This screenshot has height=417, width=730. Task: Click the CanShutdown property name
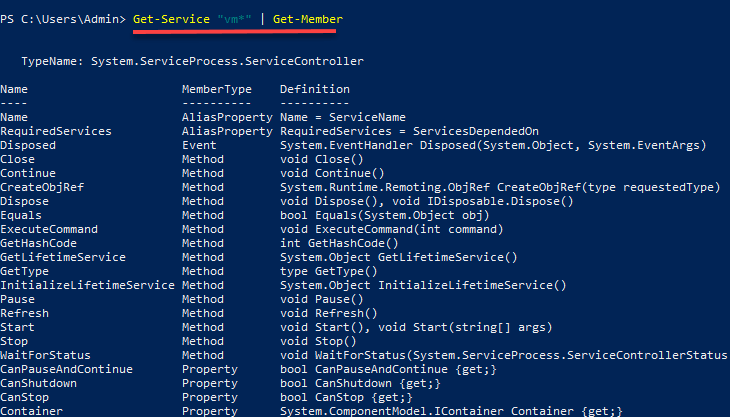click(38, 383)
